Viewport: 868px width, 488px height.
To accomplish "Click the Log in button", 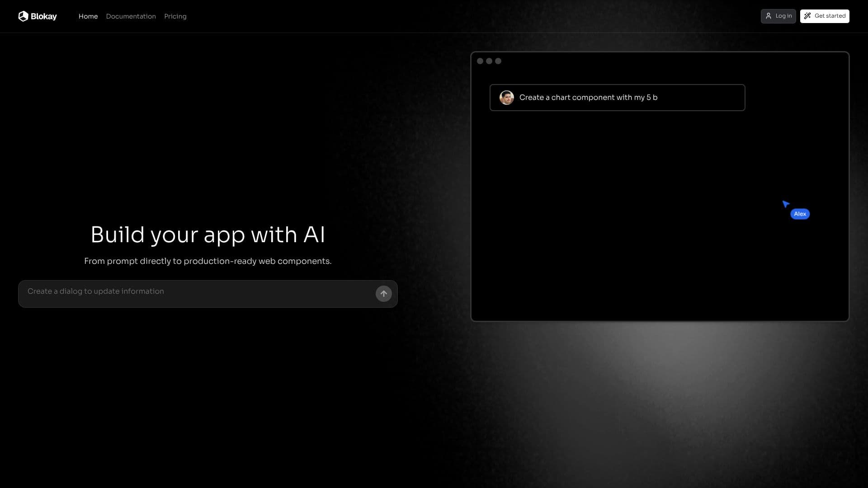I will 778,16.
